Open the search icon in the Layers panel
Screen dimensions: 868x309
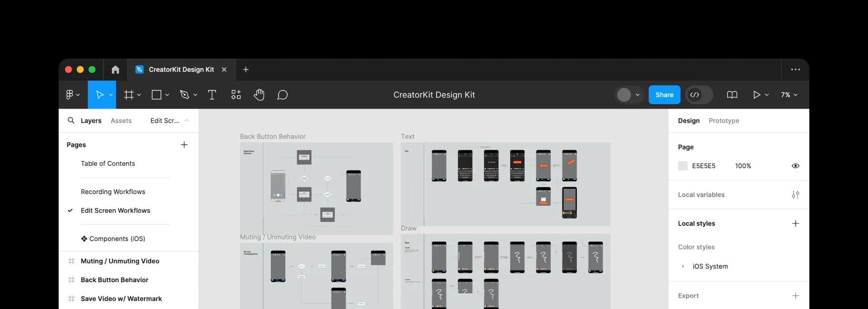(x=71, y=120)
